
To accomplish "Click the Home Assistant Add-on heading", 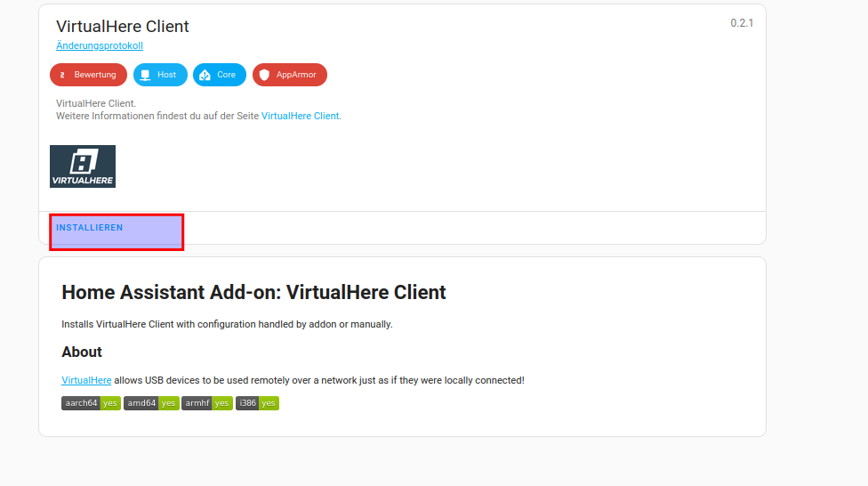I will point(253,292).
